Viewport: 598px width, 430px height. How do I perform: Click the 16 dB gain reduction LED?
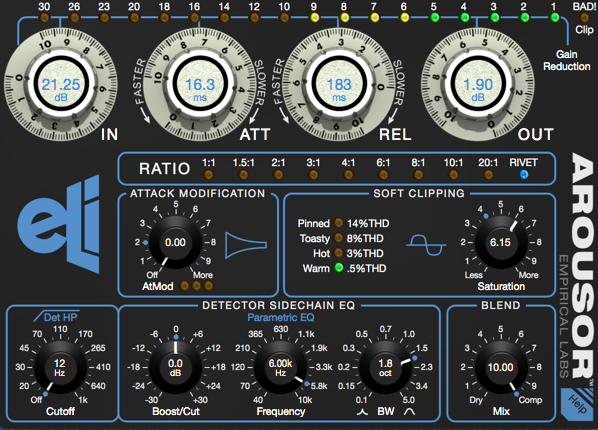(x=194, y=18)
